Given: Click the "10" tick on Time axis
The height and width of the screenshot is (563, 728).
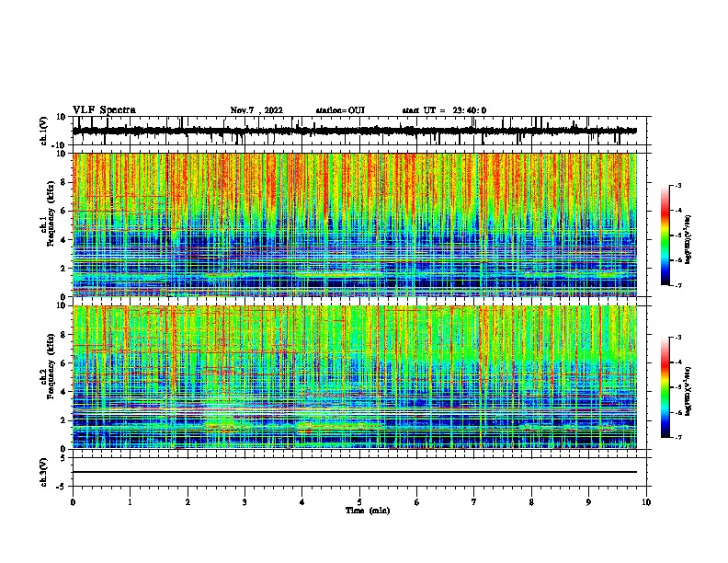Looking at the screenshot, I should click(646, 502).
